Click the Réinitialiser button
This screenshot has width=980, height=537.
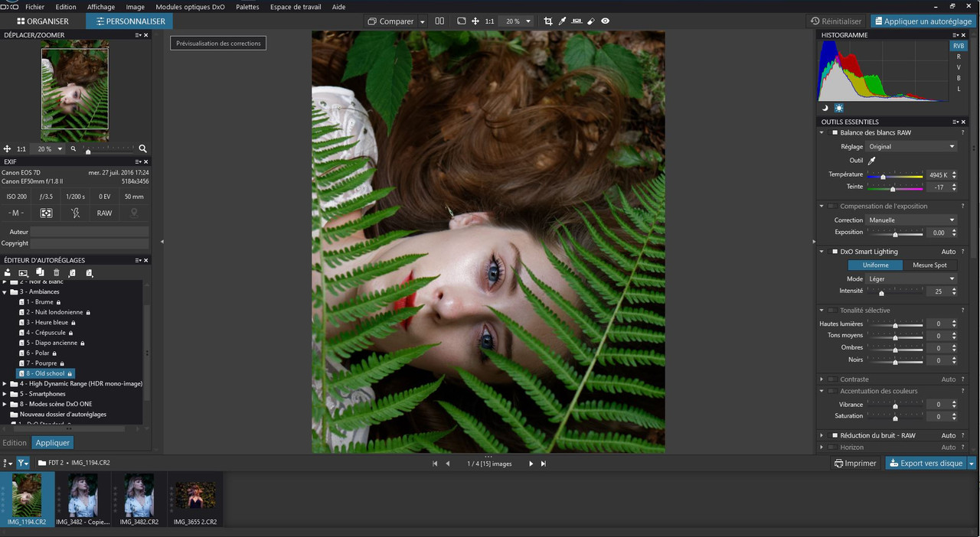(837, 21)
